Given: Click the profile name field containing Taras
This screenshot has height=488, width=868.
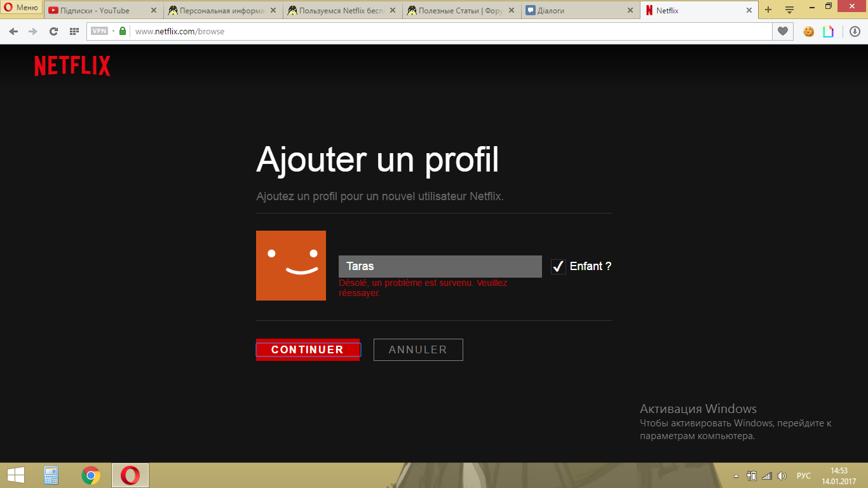Looking at the screenshot, I should point(440,266).
